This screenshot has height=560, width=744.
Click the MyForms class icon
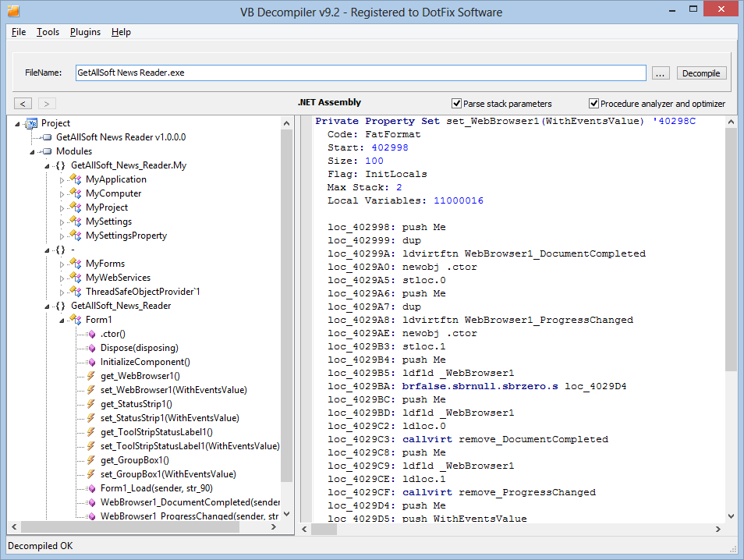76,264
